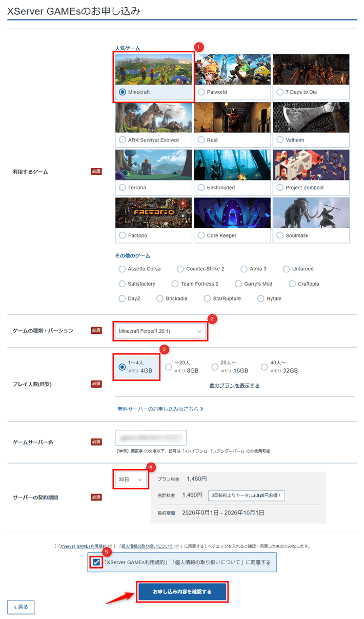This screenshot has height=619, width=364.
Task: Pick the ARK:Survival Evolved option
Action: pyautogui.click(x=122, y=140)
